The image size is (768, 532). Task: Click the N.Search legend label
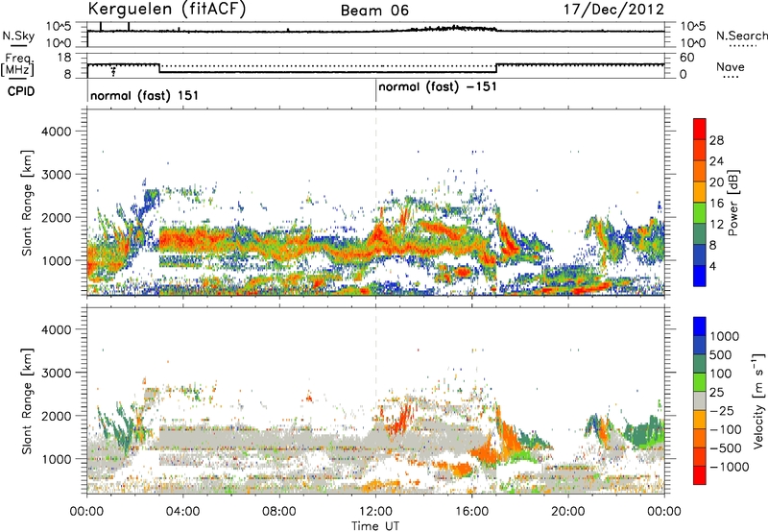click(x=741, y=36)
